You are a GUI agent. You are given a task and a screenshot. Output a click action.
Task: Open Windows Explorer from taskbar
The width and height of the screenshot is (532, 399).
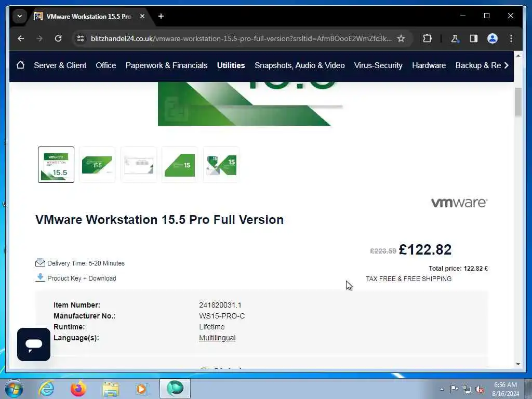click(111, 389)
